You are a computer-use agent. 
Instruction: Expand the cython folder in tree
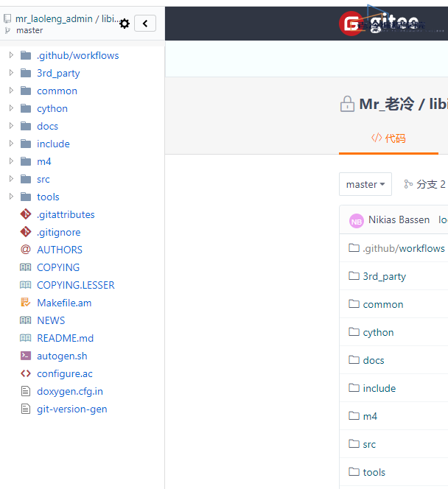11,108
